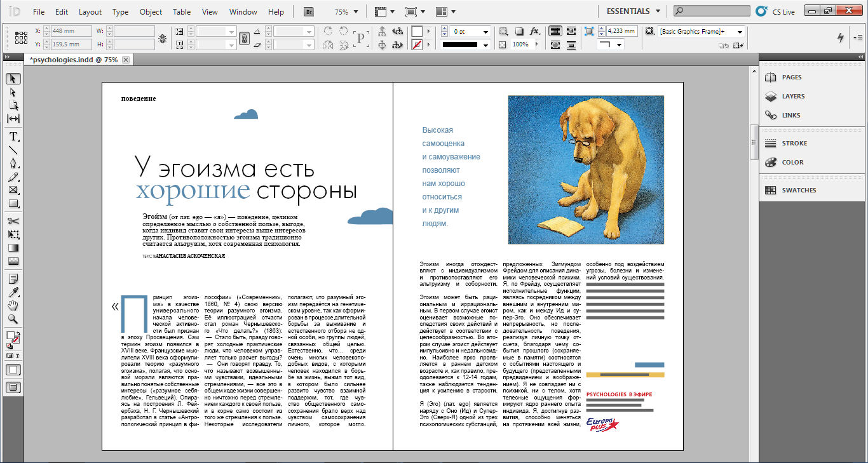
Task: Open the Bridge (Br) launcher
Action: (x=309, y=11)
